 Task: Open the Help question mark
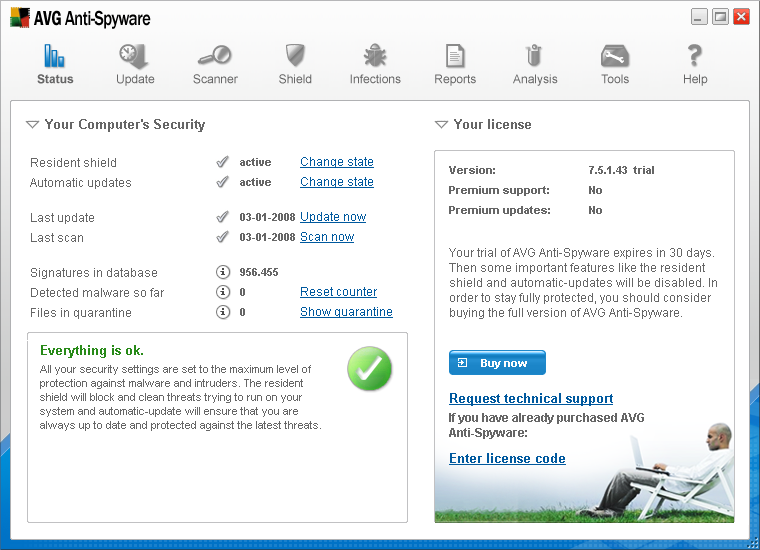(695, 55)
